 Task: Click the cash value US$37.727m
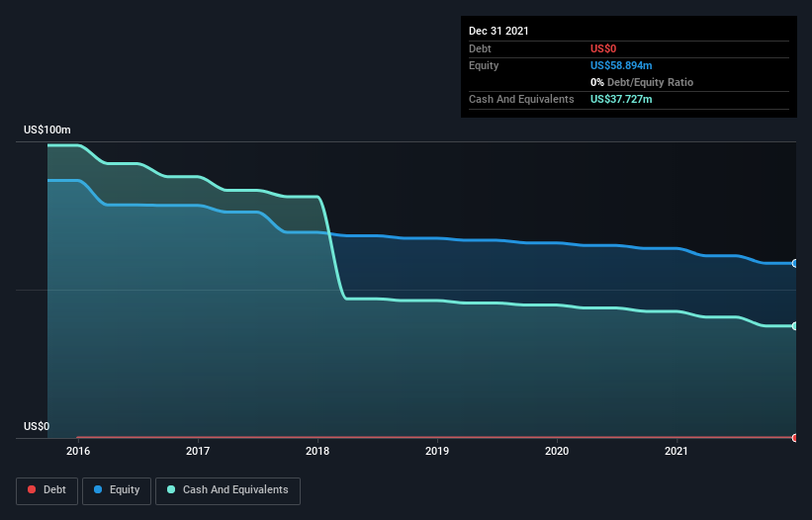(x=621, y=99)
